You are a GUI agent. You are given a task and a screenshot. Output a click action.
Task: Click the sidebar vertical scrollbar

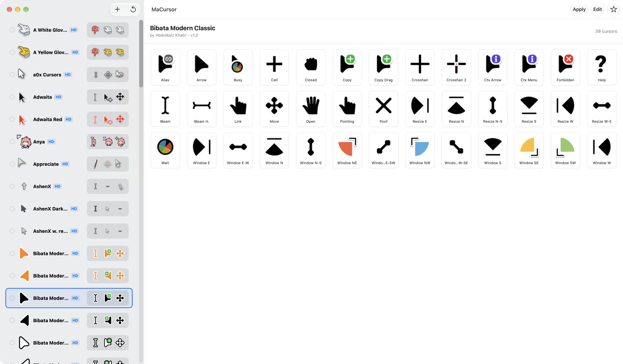click(141, 54)
